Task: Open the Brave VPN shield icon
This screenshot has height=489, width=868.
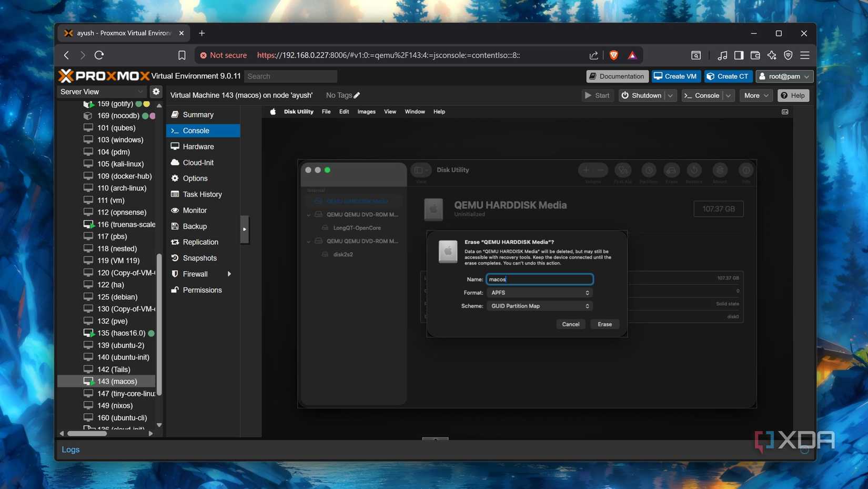Action: point(788,55)
